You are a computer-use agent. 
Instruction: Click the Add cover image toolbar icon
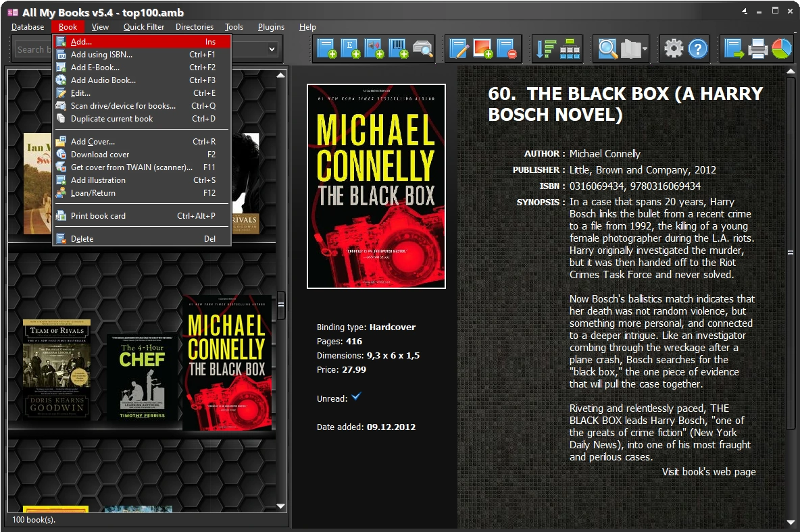tap(482, 49)
